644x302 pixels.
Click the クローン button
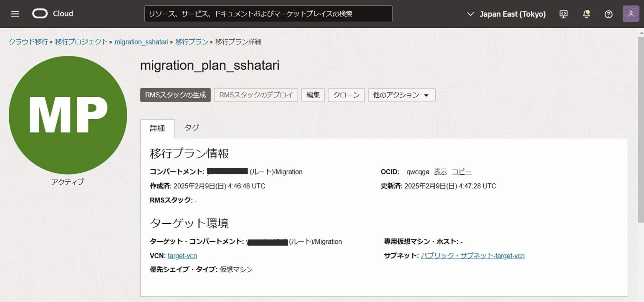pos(346,95)
